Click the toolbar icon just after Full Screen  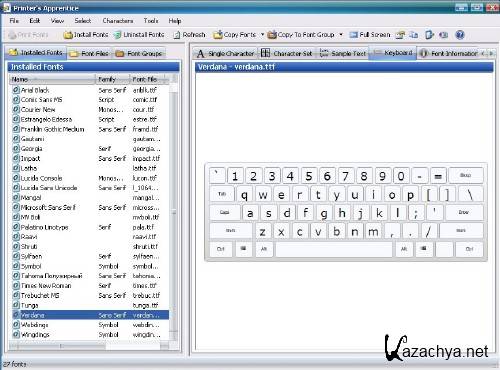(x=400, y=35)
